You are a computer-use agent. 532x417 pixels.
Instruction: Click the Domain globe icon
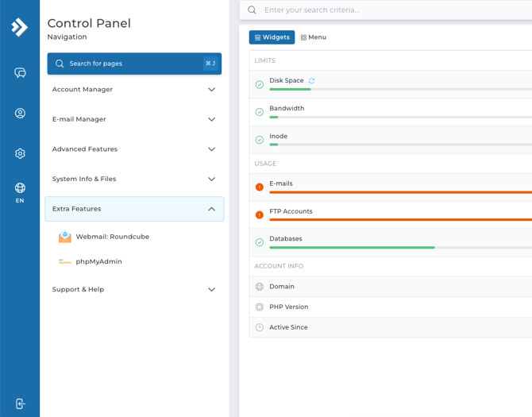click(260, 287)
